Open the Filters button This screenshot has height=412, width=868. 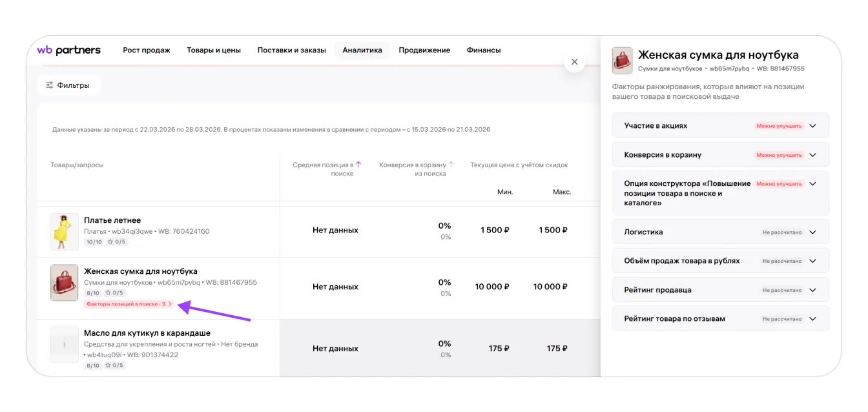tap(68, 85)
